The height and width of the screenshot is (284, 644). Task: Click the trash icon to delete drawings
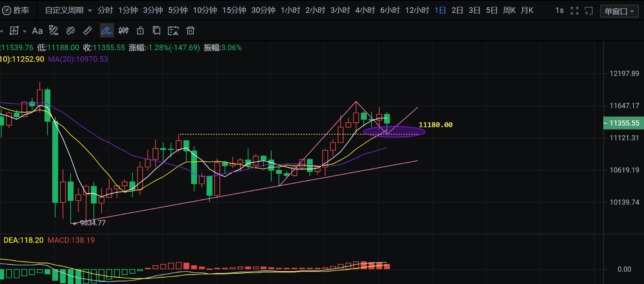coord(190,30)
